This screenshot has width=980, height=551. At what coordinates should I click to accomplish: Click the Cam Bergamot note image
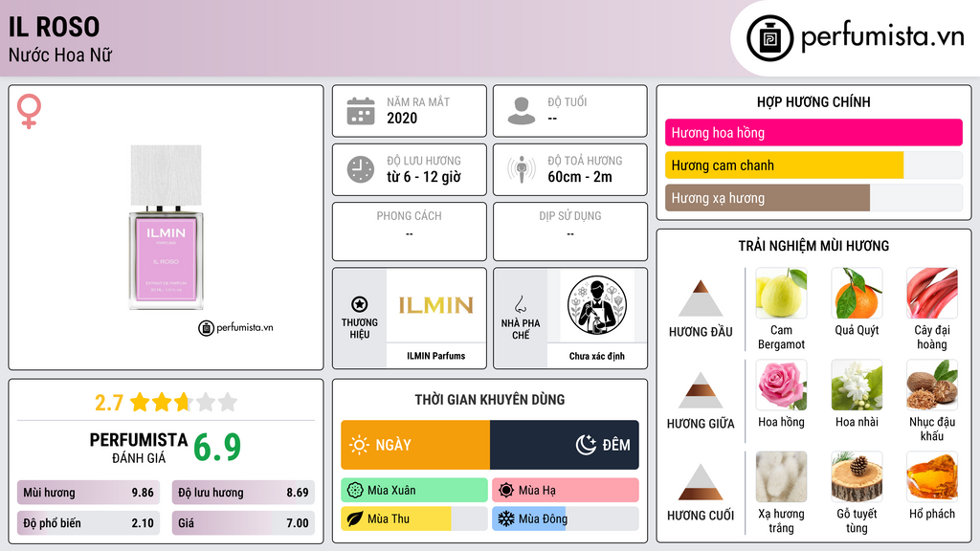click(x=781, y=294)
